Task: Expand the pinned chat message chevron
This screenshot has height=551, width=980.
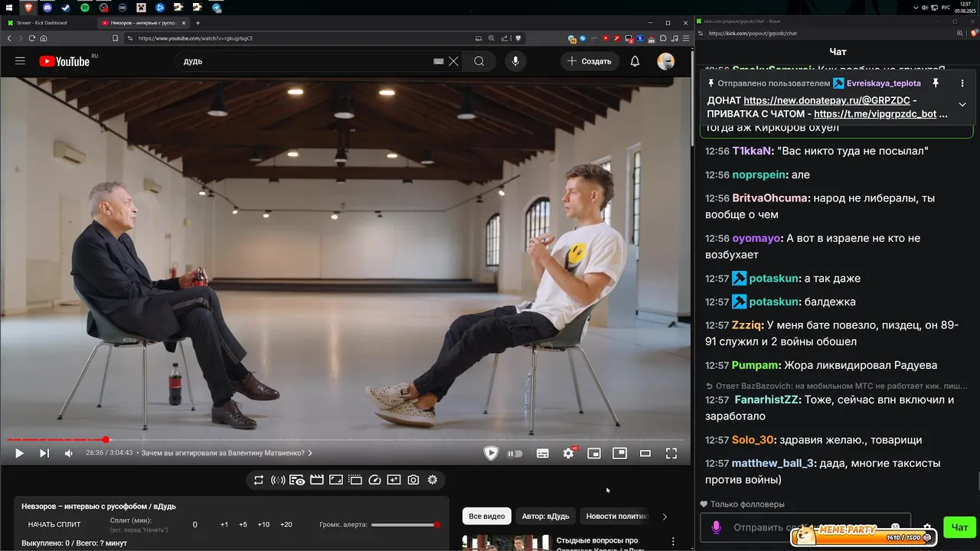Action: (962, 104)
